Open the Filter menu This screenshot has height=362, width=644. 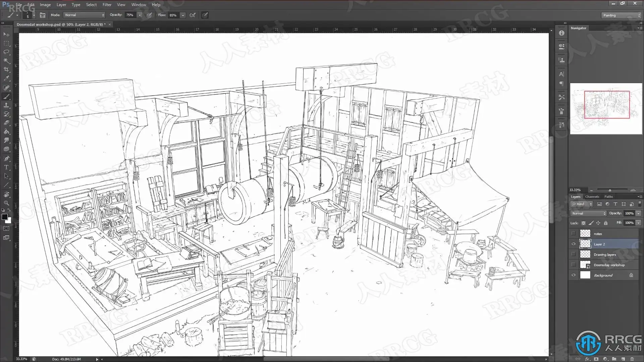107,5
